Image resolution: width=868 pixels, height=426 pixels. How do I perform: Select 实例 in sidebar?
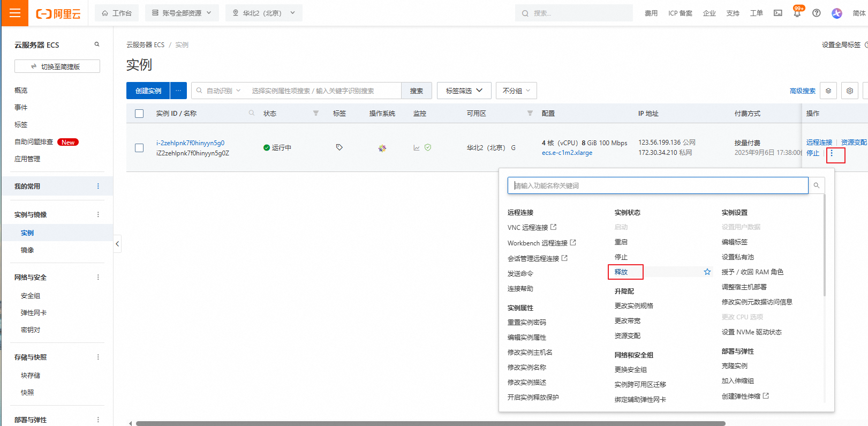(27, 233)
